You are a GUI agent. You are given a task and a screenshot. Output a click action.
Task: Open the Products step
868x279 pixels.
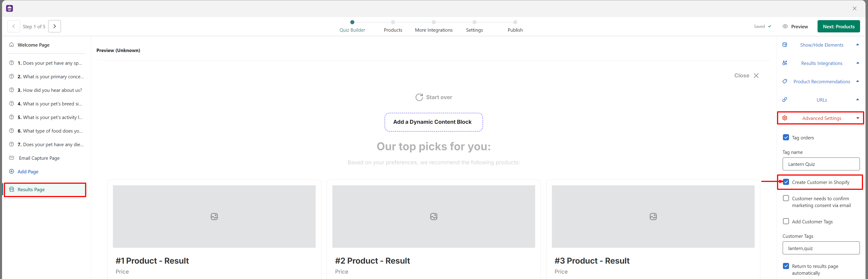point(393,27)
